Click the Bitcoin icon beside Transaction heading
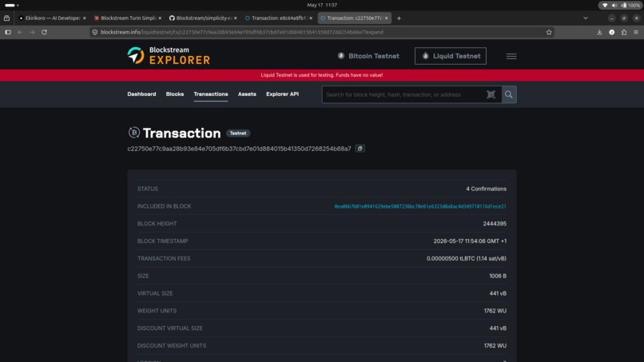644x362 pixels. pyautogui.click(x=134, y=133)
